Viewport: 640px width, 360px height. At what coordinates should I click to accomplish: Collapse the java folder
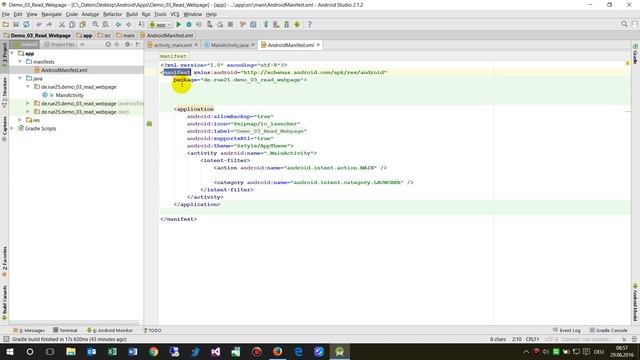(20, 78)
